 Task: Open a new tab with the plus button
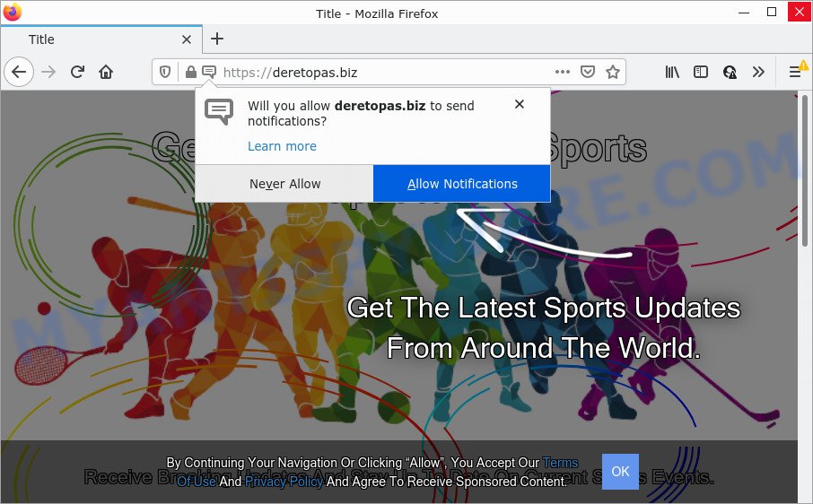[x=217, y=39]
